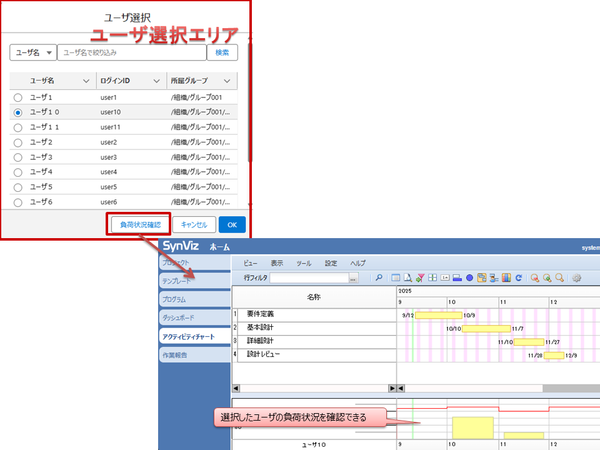The width and height of the screenshot is (600, 450).
Task: Open the 表示 menu
Action: click(277, 263)
